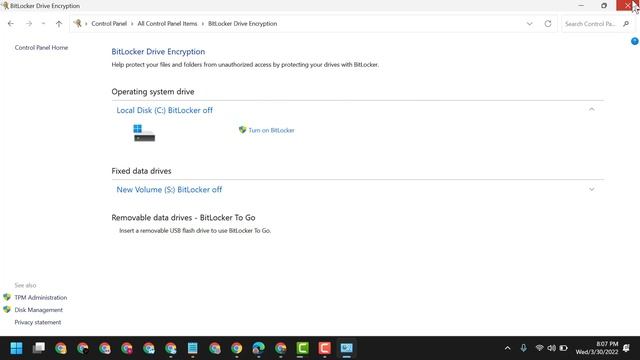The height and width of the screenshot is (360, 640).
Task: Click the Forward navigation arrow
Action: click(x=29, y=24)
